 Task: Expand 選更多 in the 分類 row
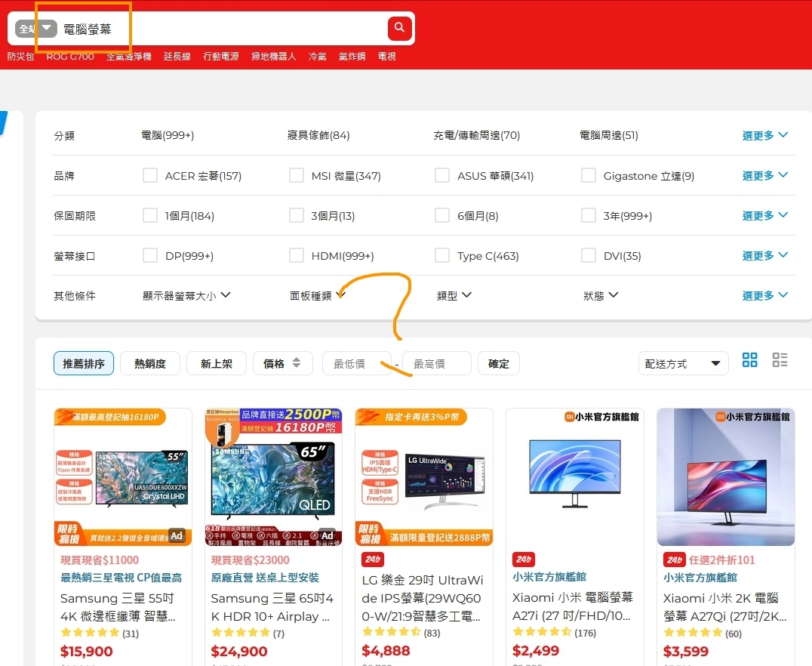click(x=765, y=135)
